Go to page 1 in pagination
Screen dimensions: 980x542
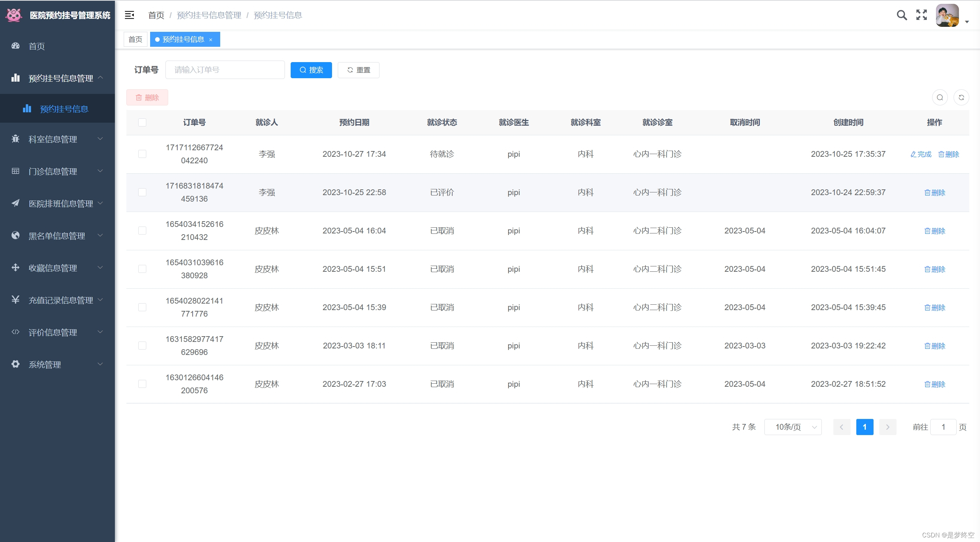[x=864, y=427]
